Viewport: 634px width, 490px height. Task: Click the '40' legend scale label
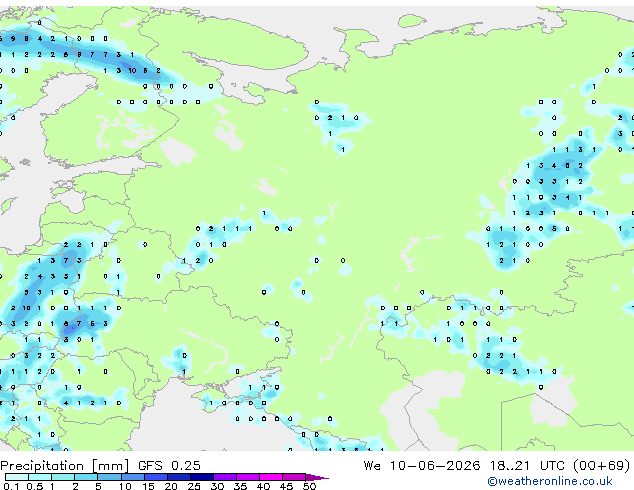click(263, 486)
